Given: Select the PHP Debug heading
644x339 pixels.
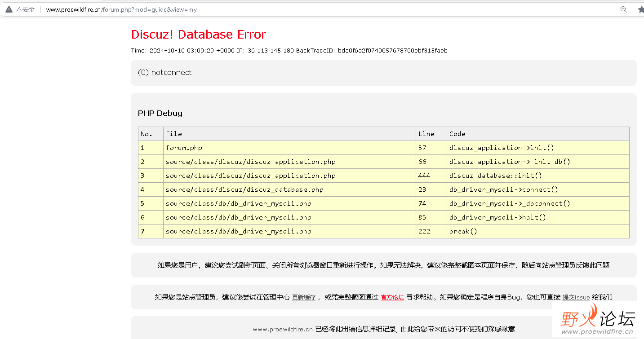Looking at the screenshot, I should point(160,113).
